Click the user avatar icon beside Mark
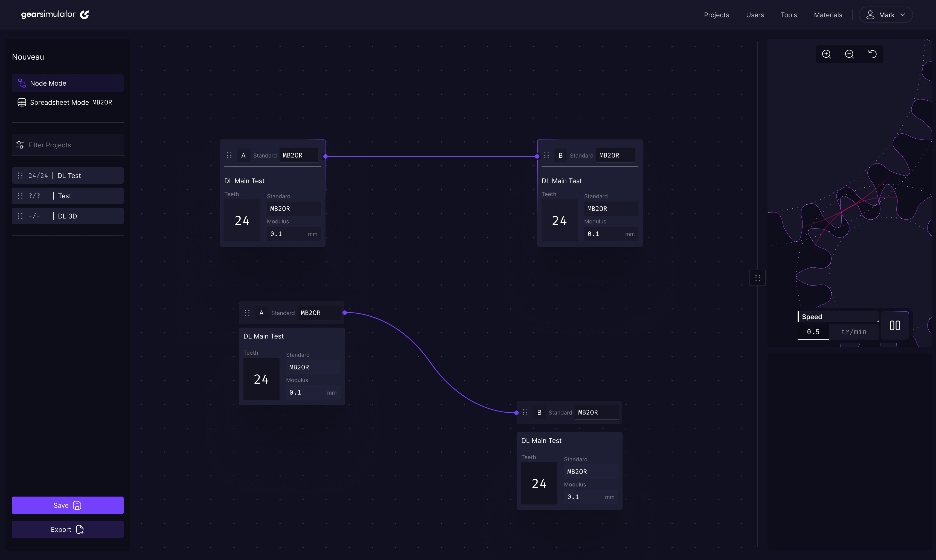The width and height of the screenshot is (936, 560). coord(871,15)
